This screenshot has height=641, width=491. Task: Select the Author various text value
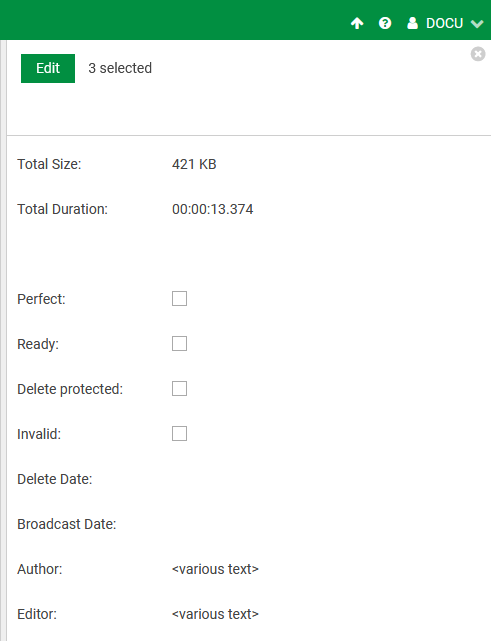[215, 569]
